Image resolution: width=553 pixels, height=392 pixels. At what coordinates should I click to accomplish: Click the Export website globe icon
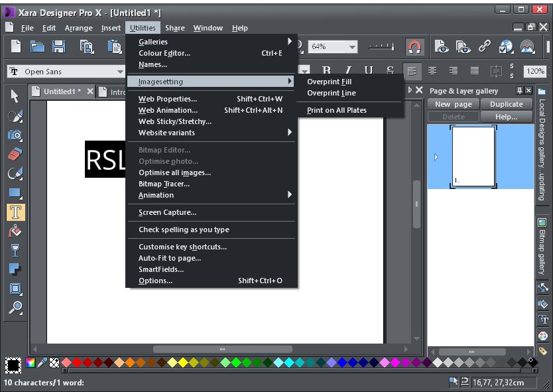click(506, 46)
